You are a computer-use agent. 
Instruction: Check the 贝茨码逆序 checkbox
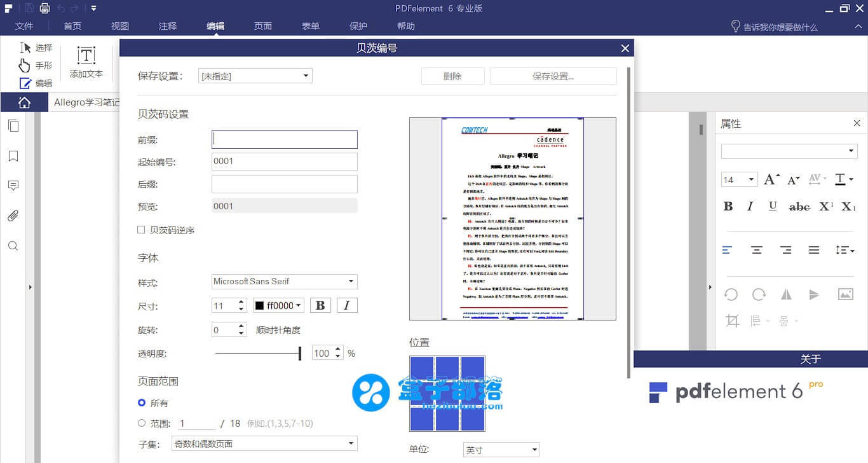pyautogui.click(x=141, y=230)
